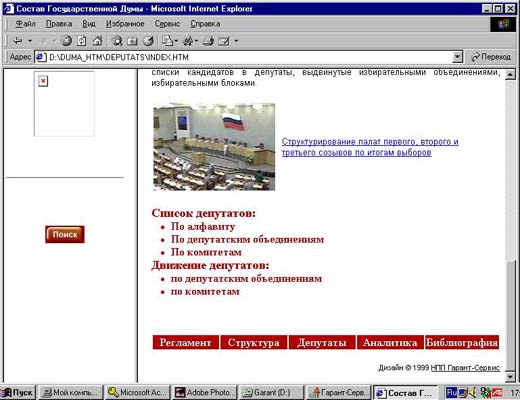The image size is (520, 400).
Task: Open the Депутаты red navigation button
Action: (x=322, y=342)
